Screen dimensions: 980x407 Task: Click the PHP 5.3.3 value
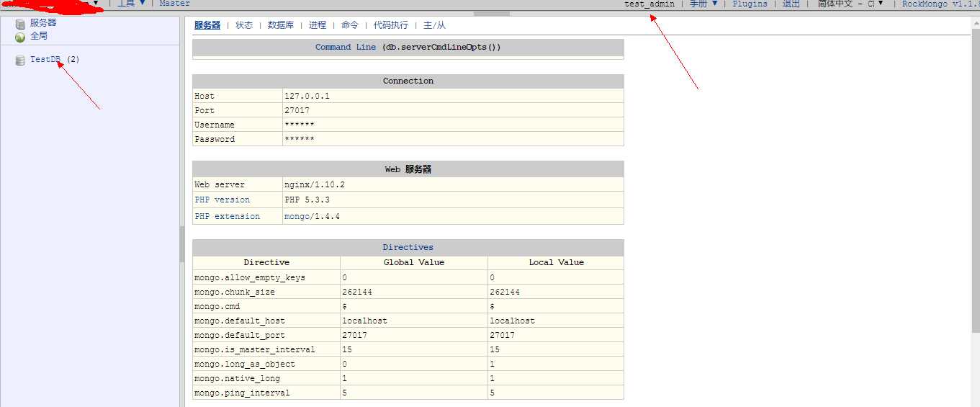click(x=307, y=200)
